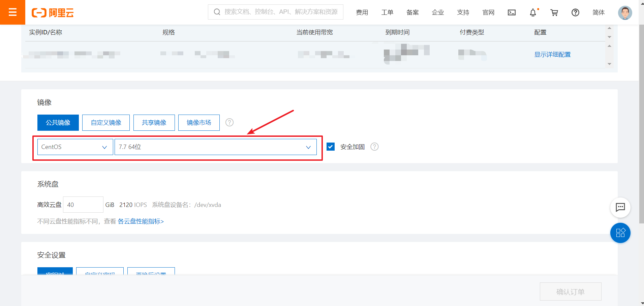Click the system disk size field
This screenshot has width=644, height=306.
point(83,205)
